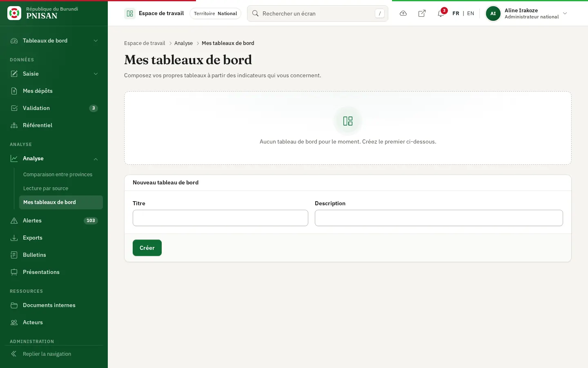
Task: Click the cloud upload icon in header
Action: (403, 13)
